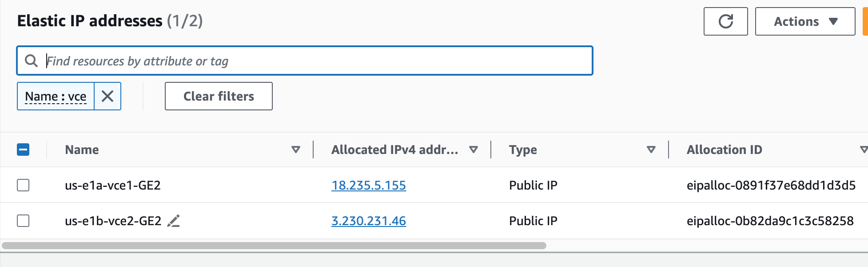
Task: Click the Clear filters button
Action: [x=219, y=96]
